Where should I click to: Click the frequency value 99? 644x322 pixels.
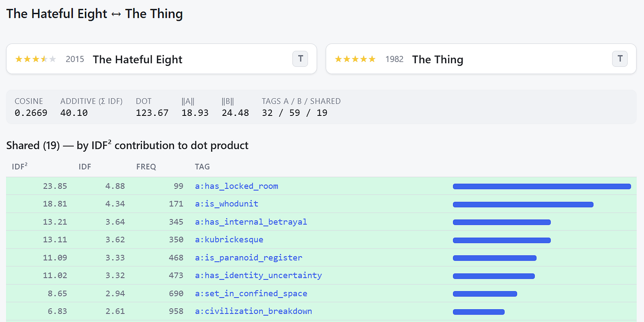coord(178,186)
